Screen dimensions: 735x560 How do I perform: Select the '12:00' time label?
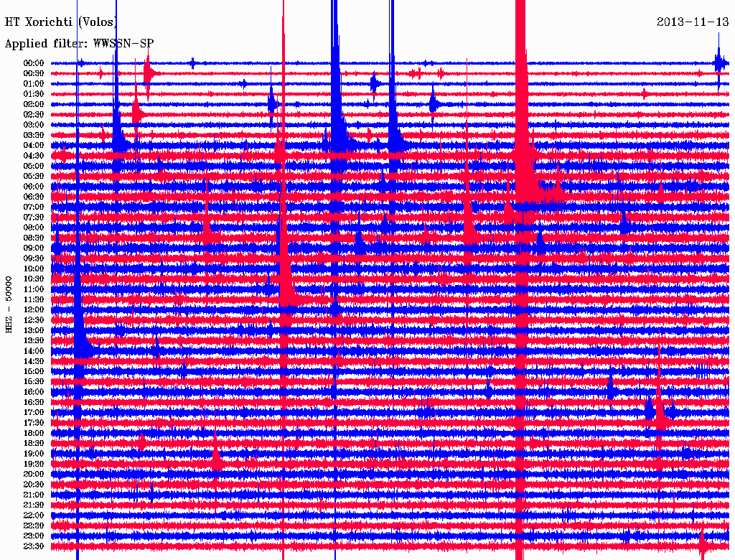click(x=34, y=309)
